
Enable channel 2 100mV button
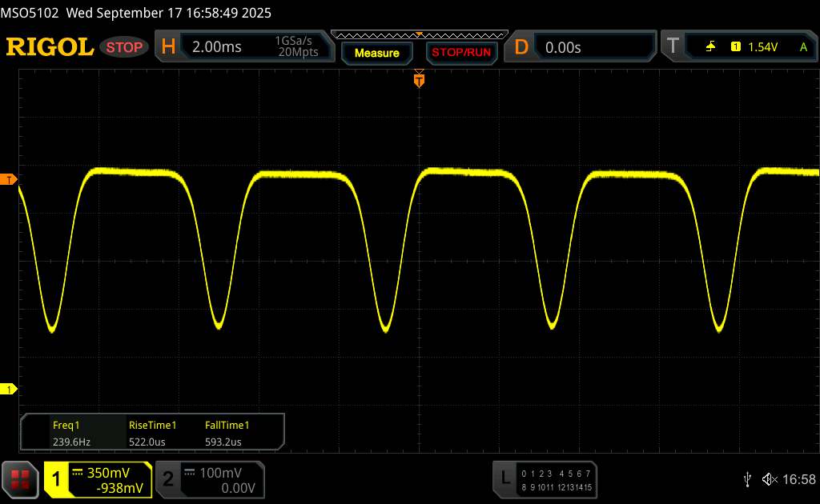[209, 479]
